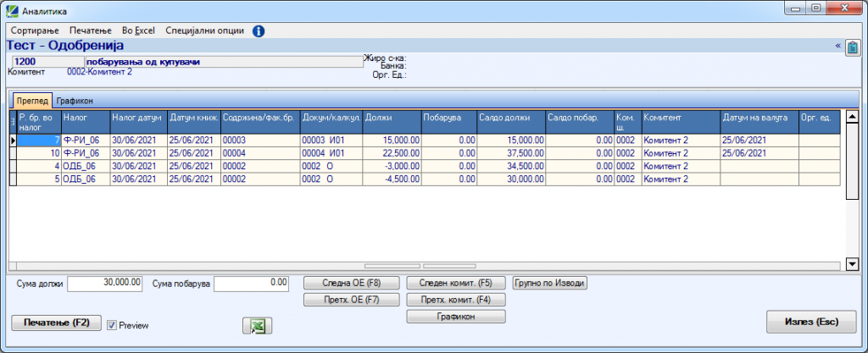This screenshot has height=353, width=868.
Task: Click the 15,000.00 Должи cell
Action: click(392, 141)
